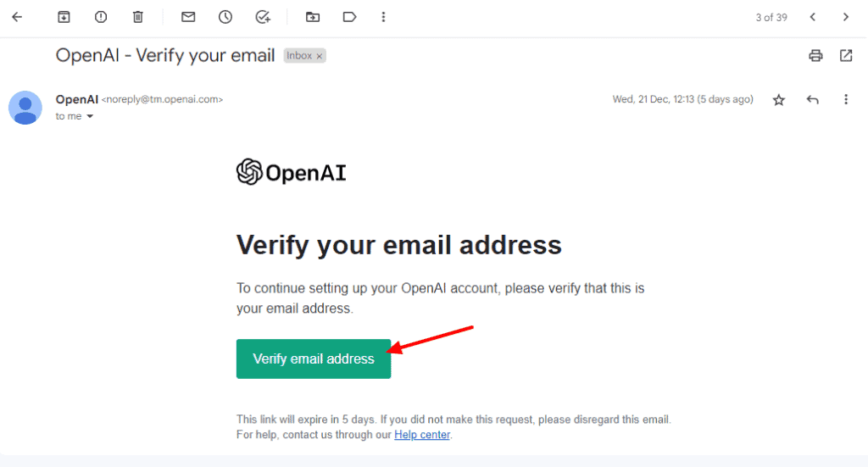The width and height of the screenshot is (868, 467).
Task: Open the Move to folder icon
Action: pos(313,17)
